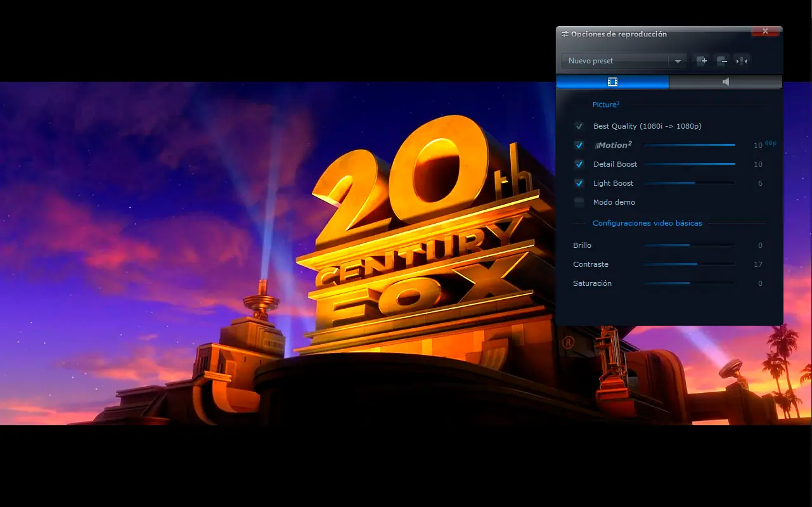Click the Configuraciones video básicas heading
This screenshot has height=507, width=812.
647,223
